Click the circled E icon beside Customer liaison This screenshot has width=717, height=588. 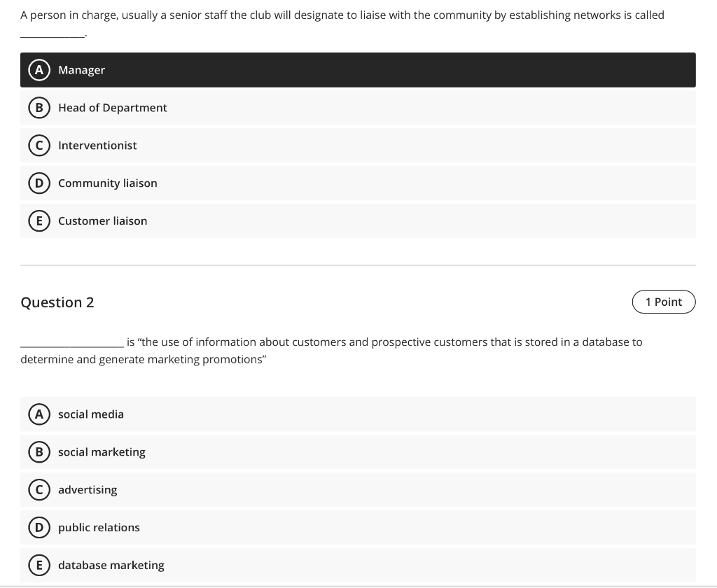tap(39, 220)
